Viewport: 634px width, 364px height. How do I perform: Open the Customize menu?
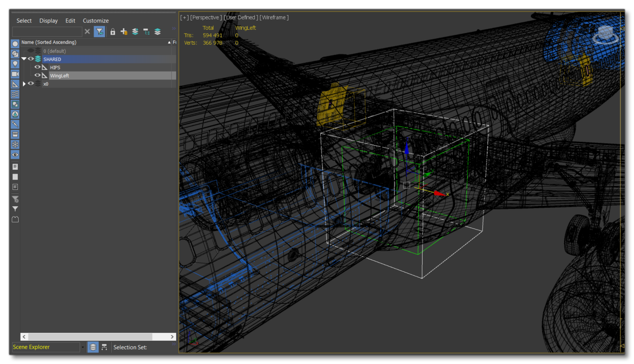pos(95,20)
